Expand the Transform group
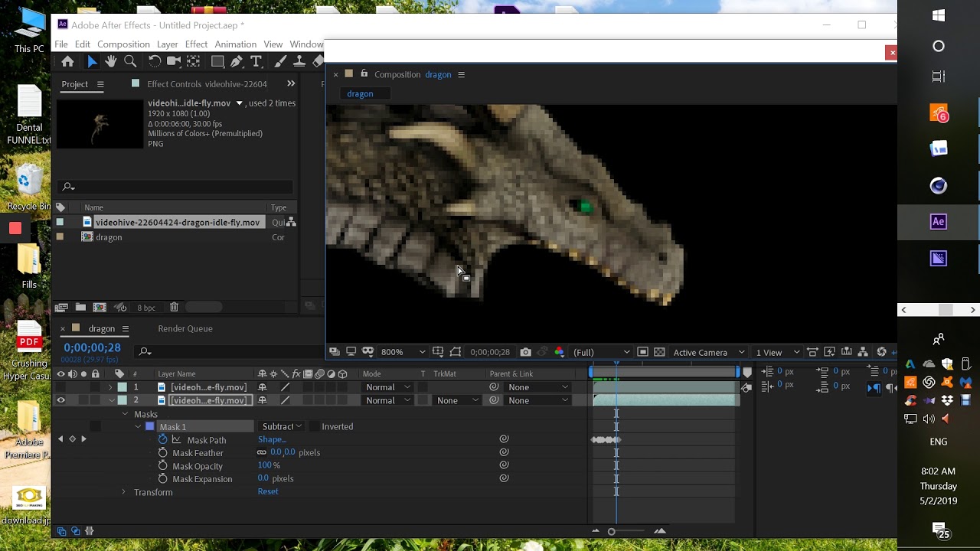The image size is (980, 551). [x=123, y=492]
